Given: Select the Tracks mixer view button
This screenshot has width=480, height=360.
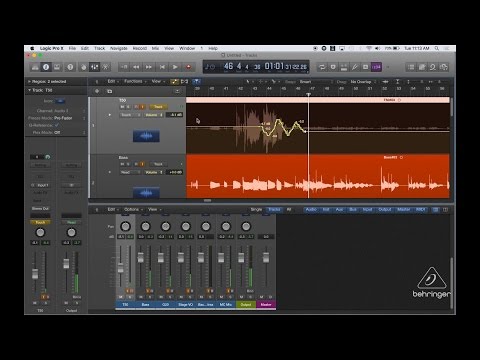Looking at the screenshot, I should [x=274, y=210].
